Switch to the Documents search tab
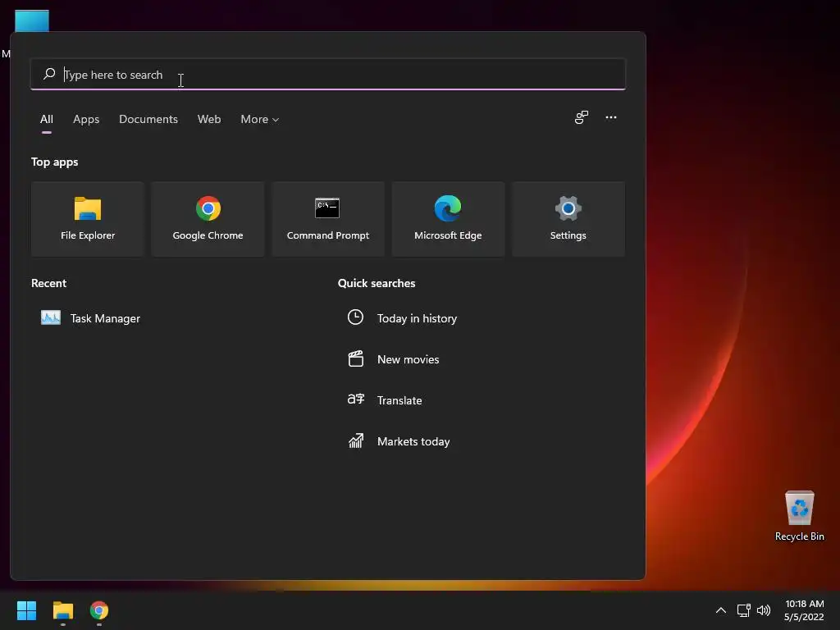This screenshot has height=630, width=840. tap(148, 120)
